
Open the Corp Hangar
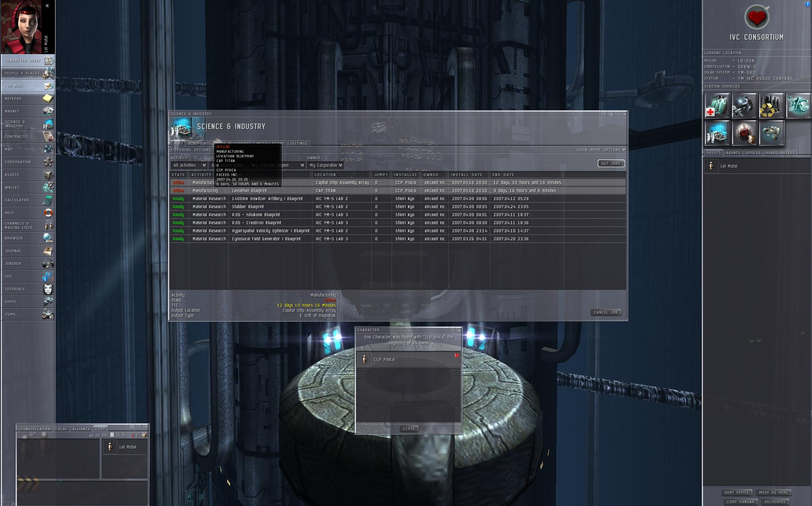pos(740,502)
